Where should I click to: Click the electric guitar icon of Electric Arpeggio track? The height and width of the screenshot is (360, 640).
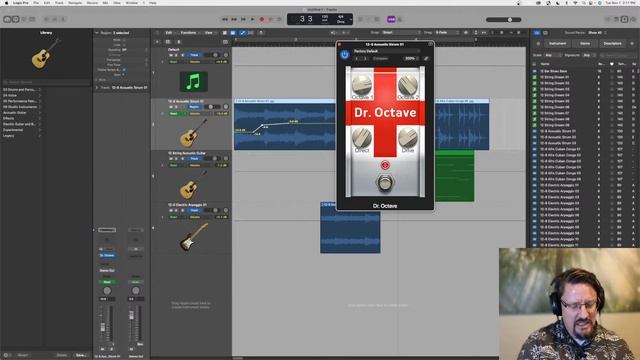tap(193, 237)
